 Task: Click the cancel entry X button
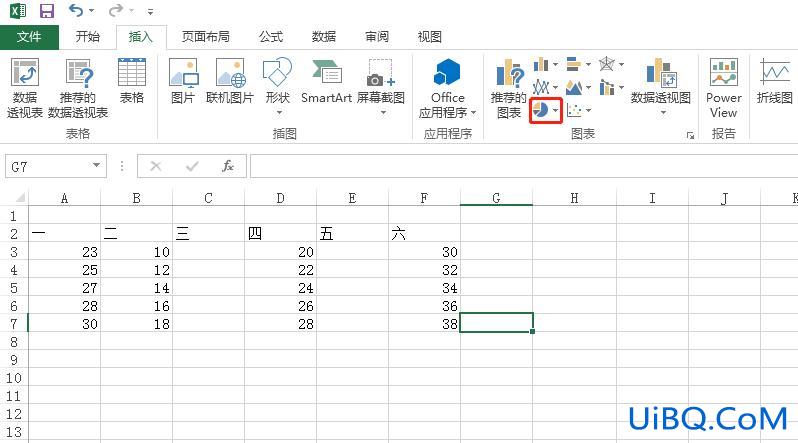click(x=156, y=166)
